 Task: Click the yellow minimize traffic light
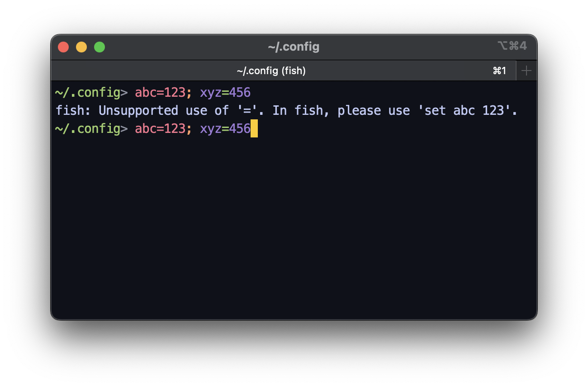(81, 47)
